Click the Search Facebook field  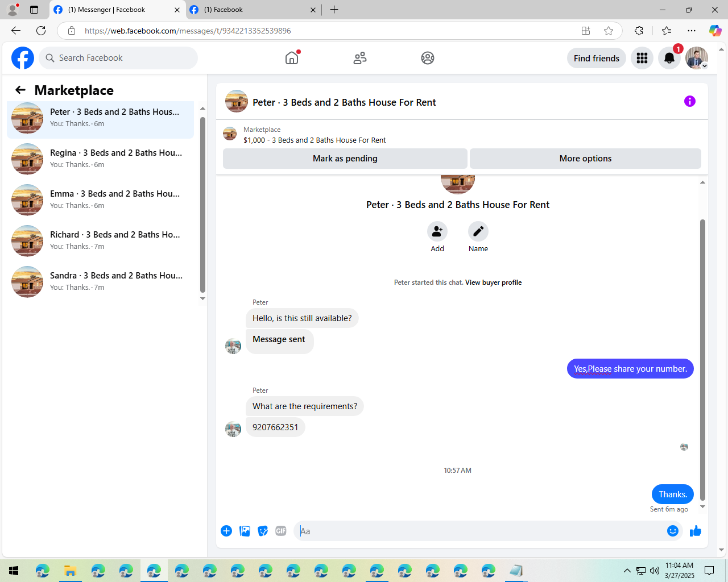click(x=118, y=58)
